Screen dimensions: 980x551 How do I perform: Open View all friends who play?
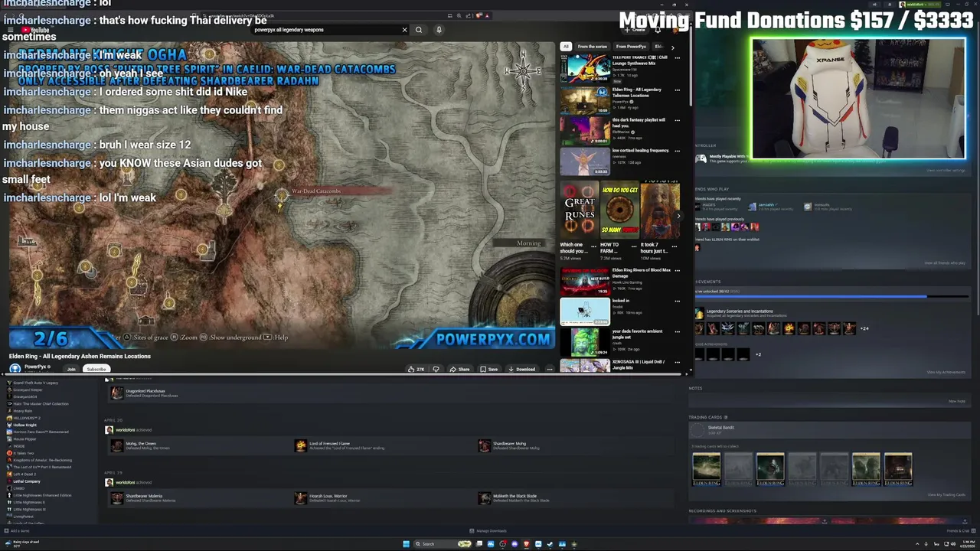point(945,262)
